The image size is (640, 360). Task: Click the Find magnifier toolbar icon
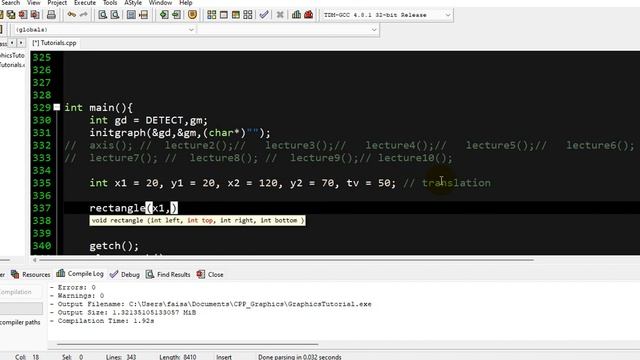(102, 15)
